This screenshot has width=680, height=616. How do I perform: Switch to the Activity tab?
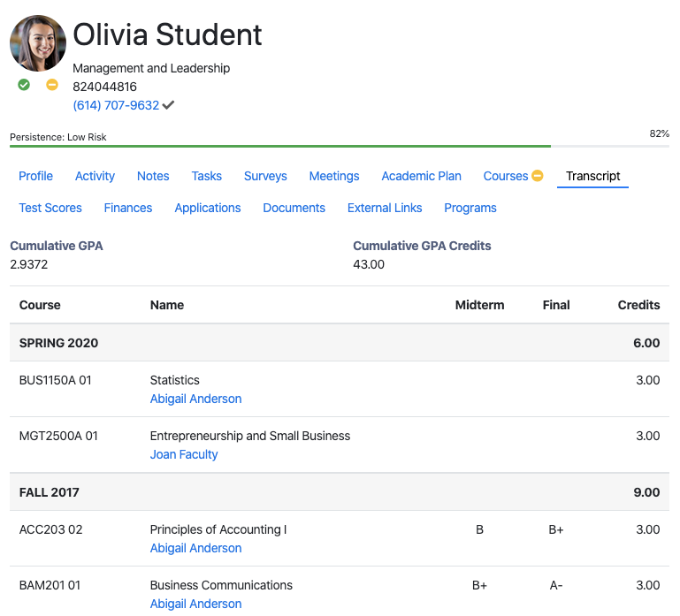95,176
